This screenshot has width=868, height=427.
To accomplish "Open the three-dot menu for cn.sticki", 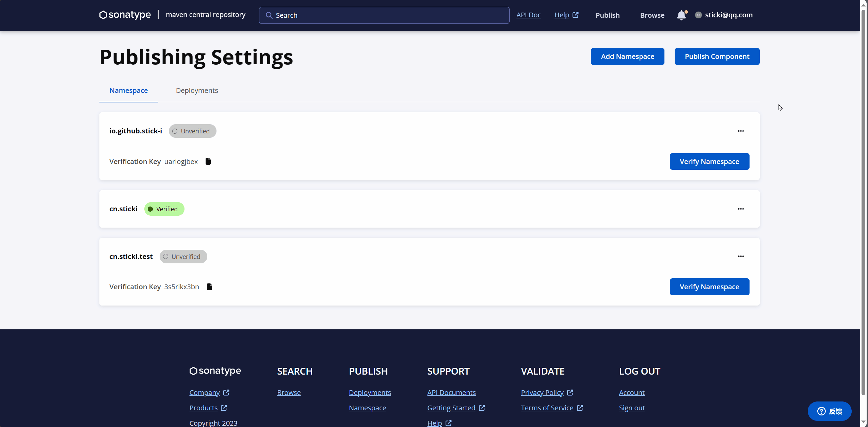I will click(741, 209).
